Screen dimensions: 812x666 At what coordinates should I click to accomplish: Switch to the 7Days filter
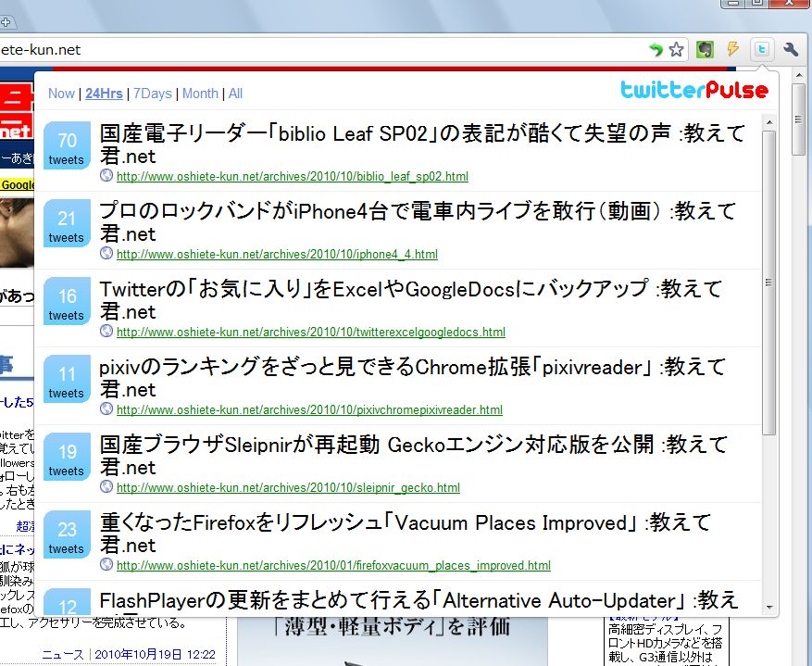point(152,94)
